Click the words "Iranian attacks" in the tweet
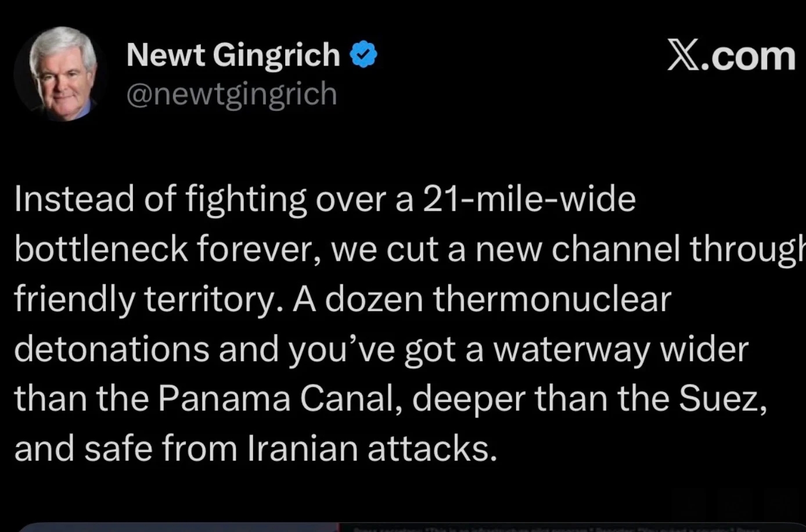This screenshot has width=806, height=532. coord(372,450)
